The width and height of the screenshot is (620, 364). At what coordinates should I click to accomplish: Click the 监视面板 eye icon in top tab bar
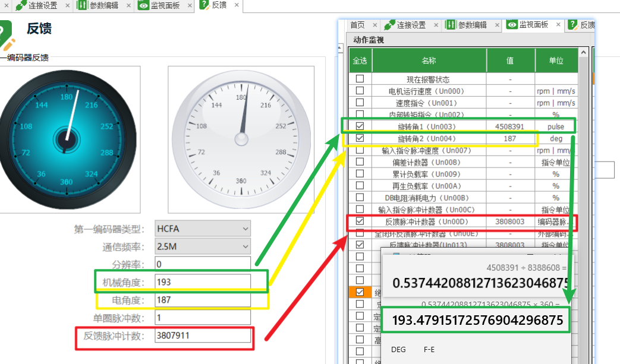[x=143, y=6]
